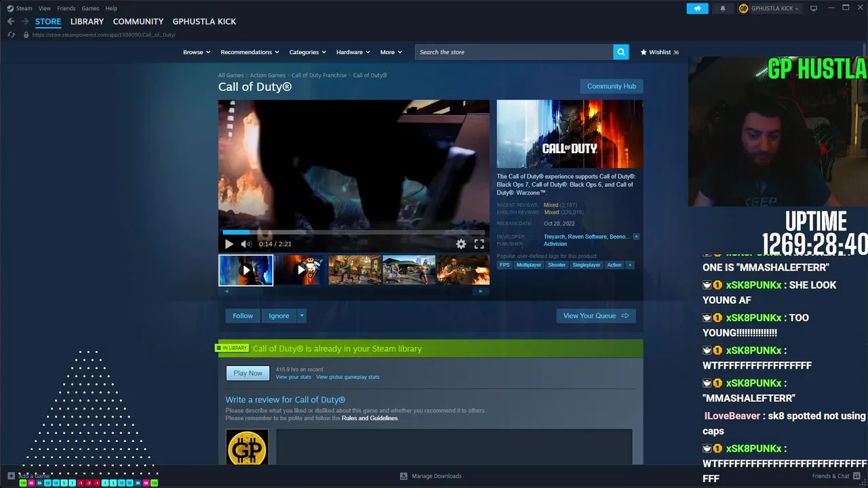
Task: Open the Community Hub
Action: click(x=612, y=86)
